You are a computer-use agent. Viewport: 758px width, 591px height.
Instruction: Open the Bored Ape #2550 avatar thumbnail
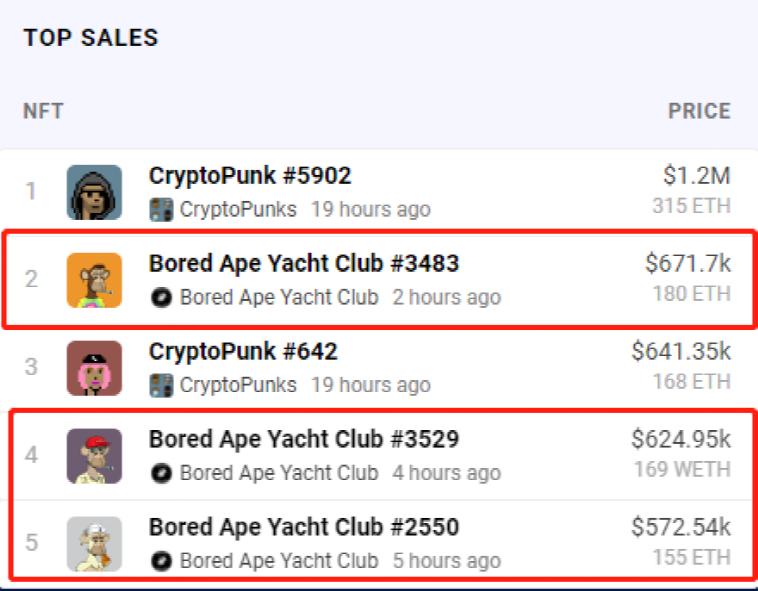coord(94,544)
